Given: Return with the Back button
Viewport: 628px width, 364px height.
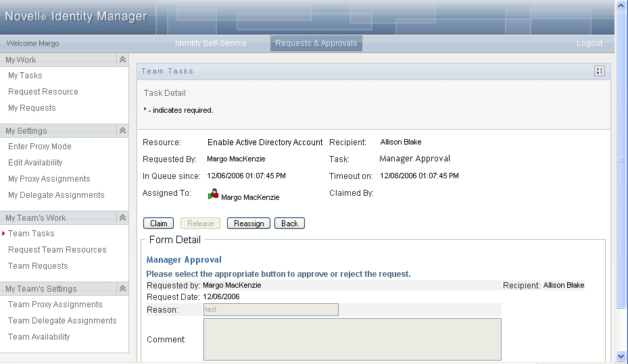Looking at the screenshot, I should click(289, 224).
